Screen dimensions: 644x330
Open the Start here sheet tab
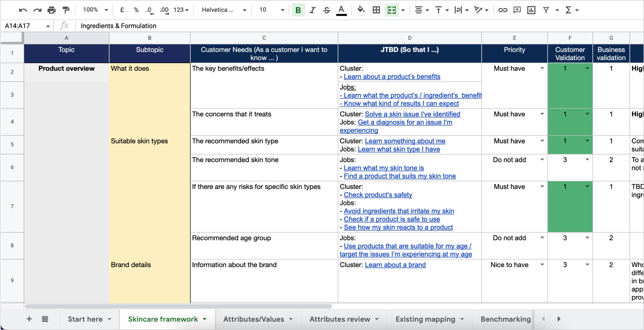[85, 319]
